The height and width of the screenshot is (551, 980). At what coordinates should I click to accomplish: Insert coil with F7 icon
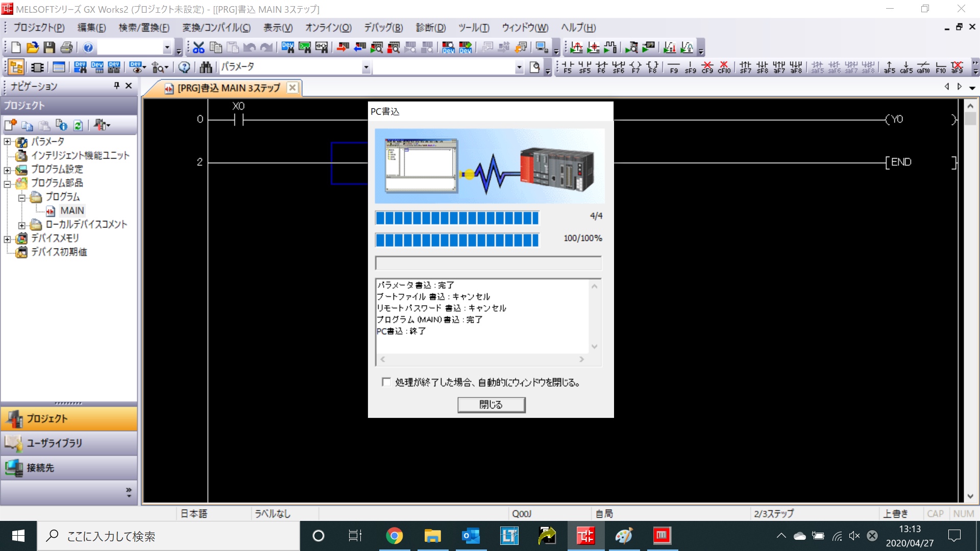click(x=635, y=67)
